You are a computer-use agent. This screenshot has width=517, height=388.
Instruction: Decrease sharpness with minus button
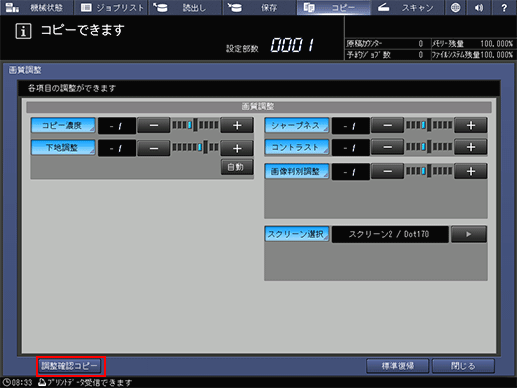click(387, 126)
